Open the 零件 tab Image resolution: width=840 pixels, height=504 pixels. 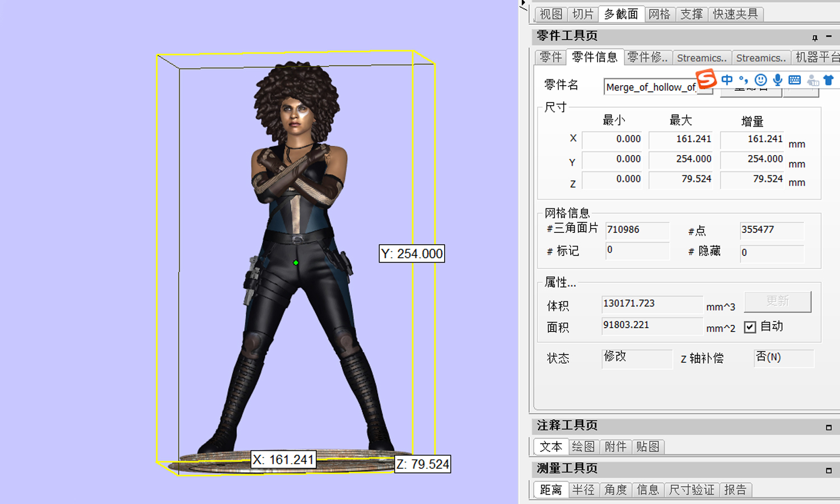point(550,57)
